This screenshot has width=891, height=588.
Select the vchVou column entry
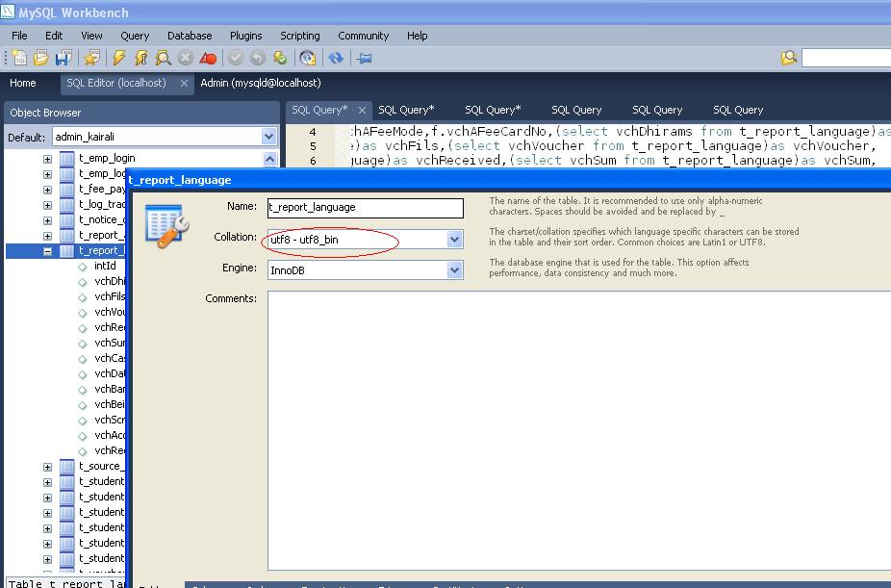[x=110, y=312]
